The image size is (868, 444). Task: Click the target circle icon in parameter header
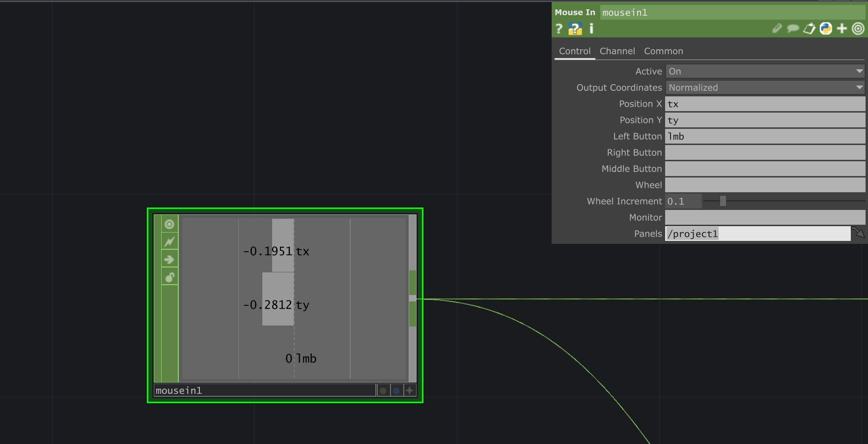[858, 29]
